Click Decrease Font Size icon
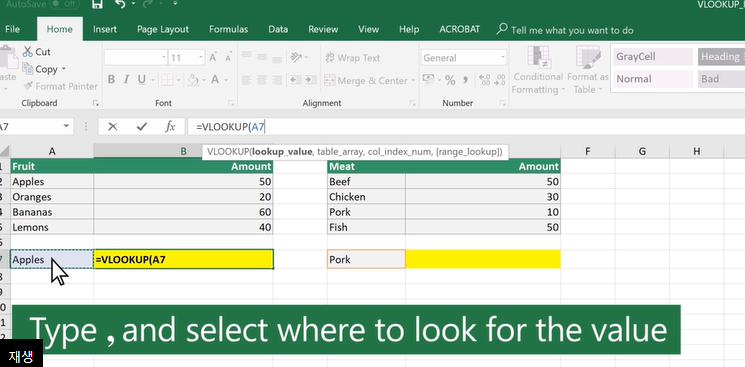 228,58
